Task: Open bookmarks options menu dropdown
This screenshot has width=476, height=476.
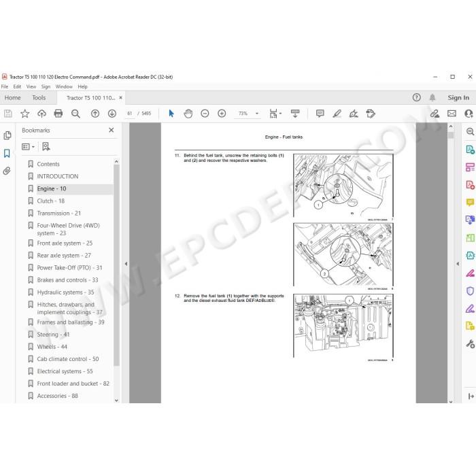Action: tap(29, 147)
